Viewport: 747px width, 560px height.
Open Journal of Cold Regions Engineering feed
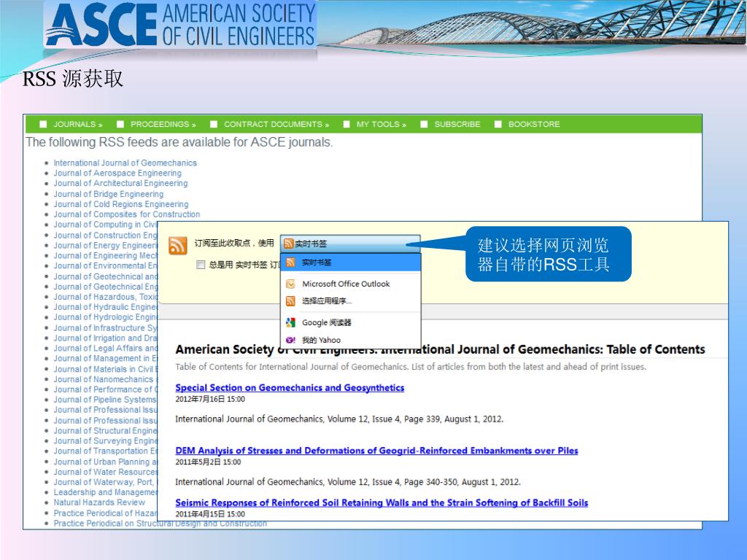[121, 204]
